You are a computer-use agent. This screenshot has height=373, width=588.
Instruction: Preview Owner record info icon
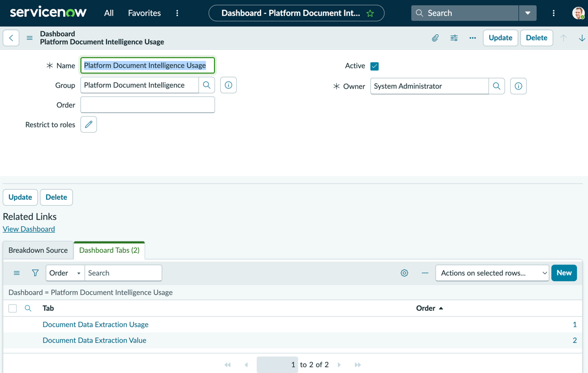(x=518, y=86)
